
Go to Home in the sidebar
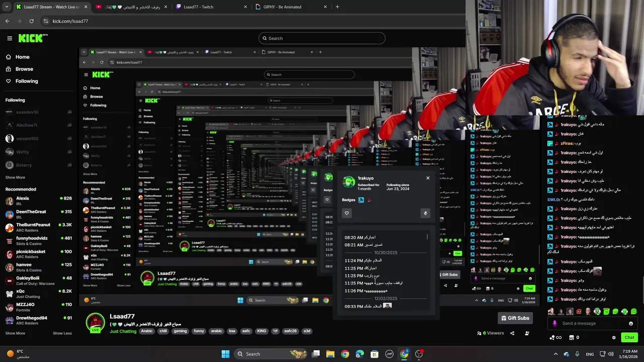[22, 57]
